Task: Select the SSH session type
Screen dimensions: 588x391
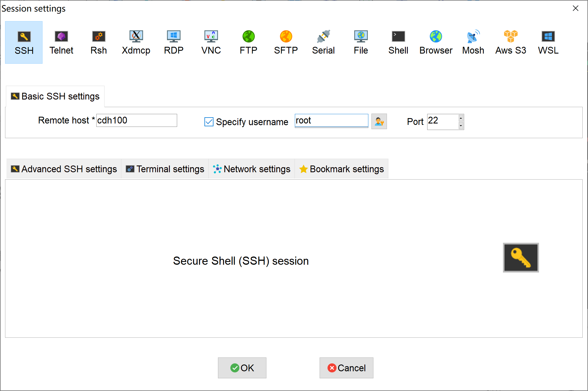Action: pos(24,42)
